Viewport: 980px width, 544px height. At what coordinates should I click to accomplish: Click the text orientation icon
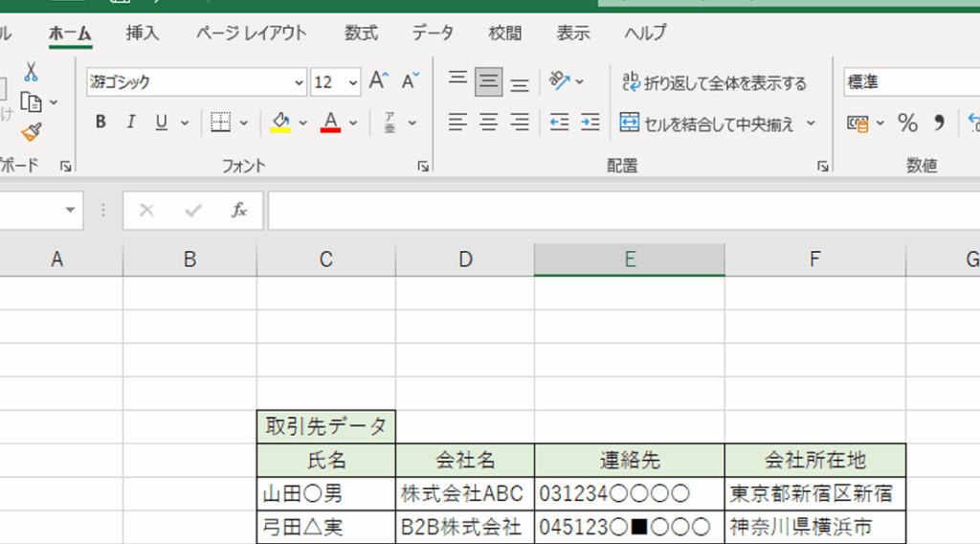pos(560,81)
